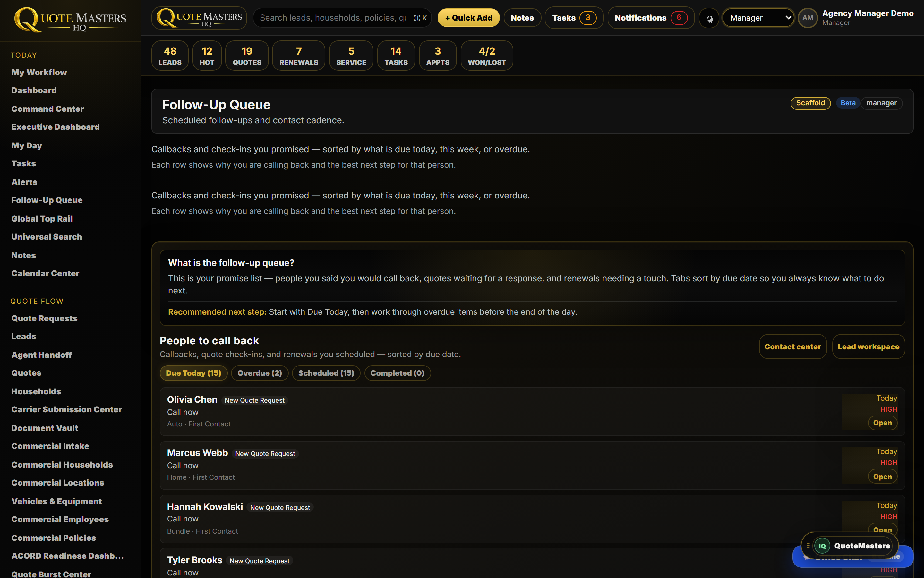Open the AM user avatar

coord(808,18)
